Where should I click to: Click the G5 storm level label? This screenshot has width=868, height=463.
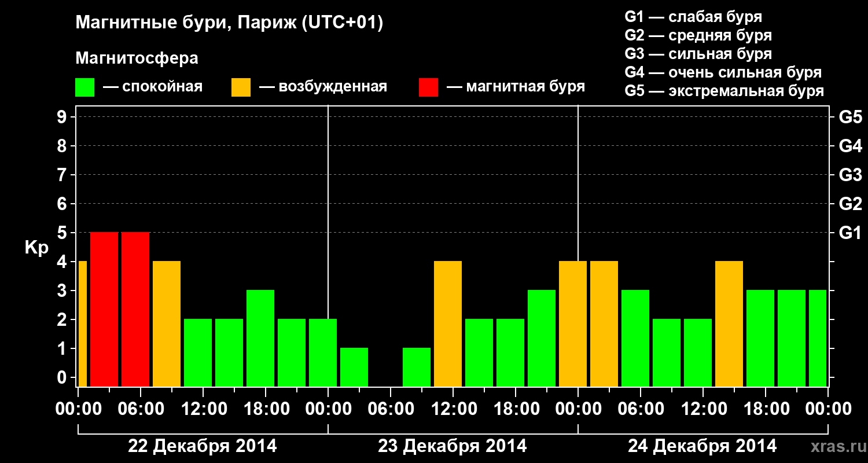tap(850, 117)
